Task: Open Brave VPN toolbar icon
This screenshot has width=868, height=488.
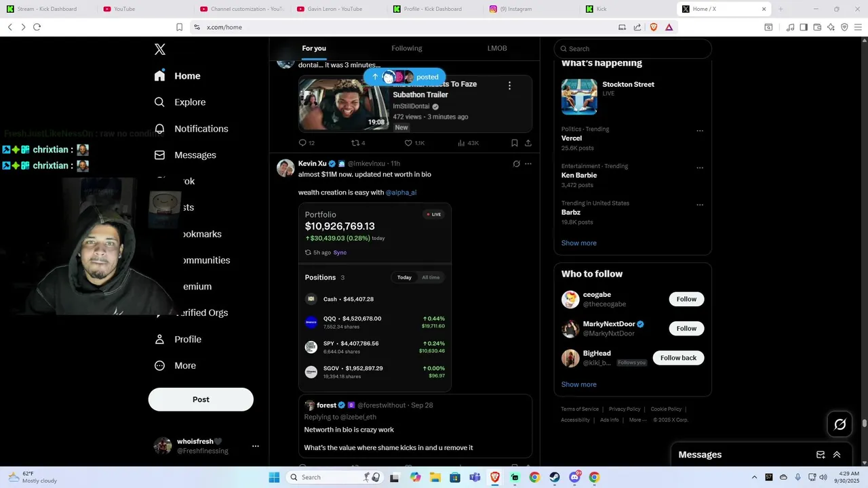Action: 844,27
